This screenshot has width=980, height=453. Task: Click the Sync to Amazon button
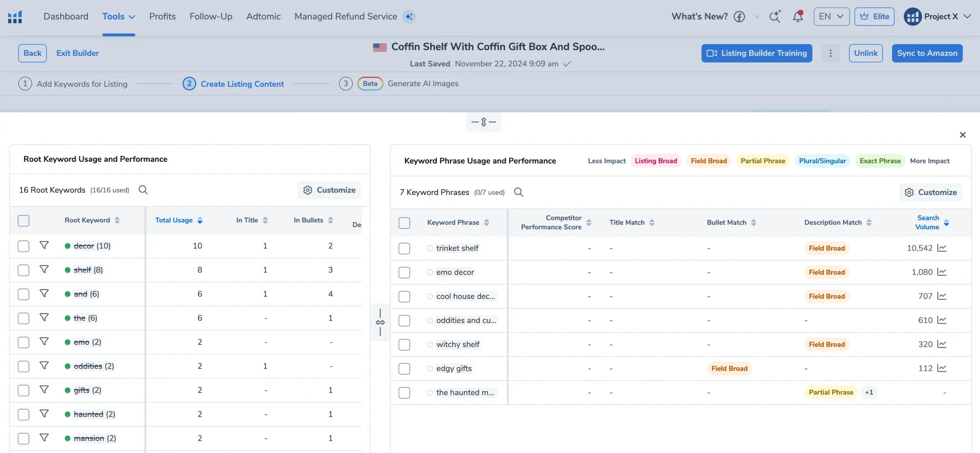pyautogui.click(x=928, y=53)
